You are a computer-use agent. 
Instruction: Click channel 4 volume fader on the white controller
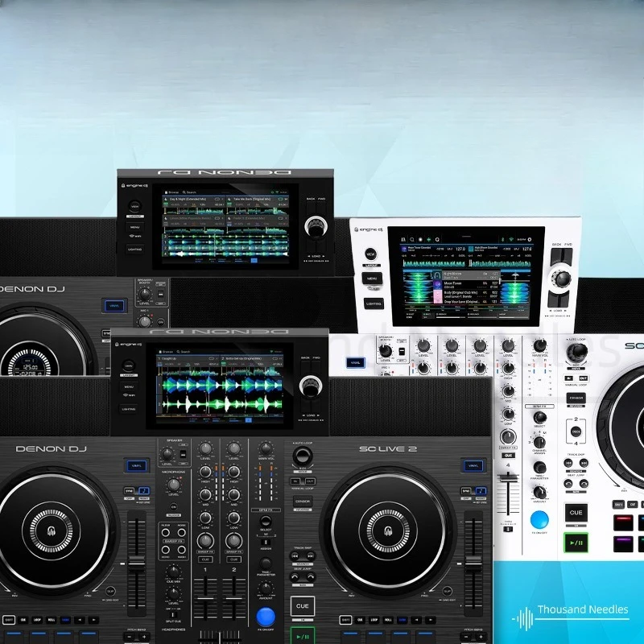[x=508, y=479]
